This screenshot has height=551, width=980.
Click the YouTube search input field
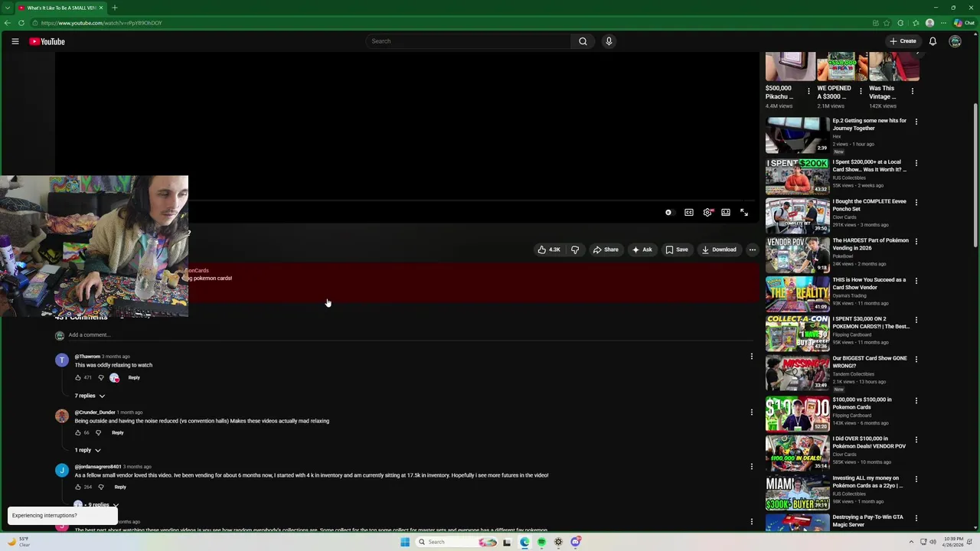pyautogui.click(x=468, y=41)
